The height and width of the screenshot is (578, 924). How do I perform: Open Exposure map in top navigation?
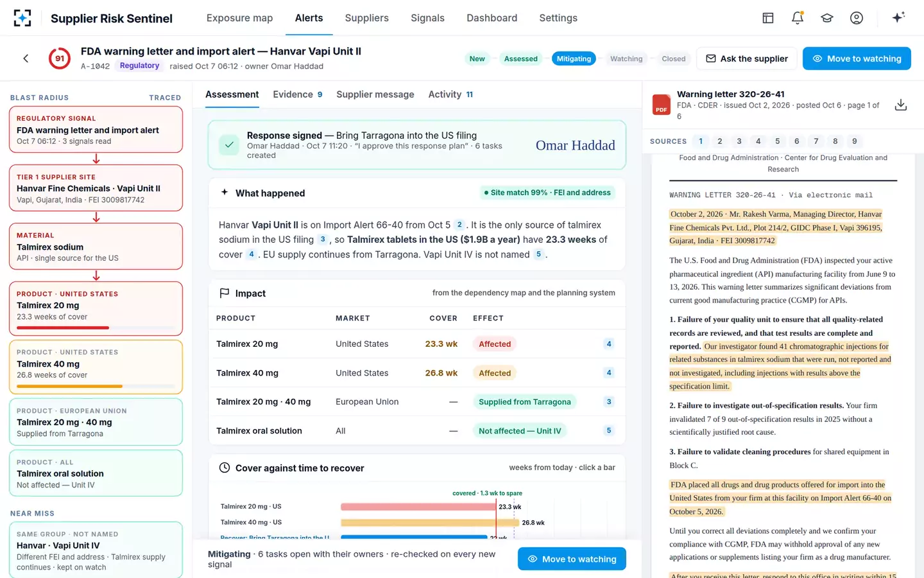[239, 18]
